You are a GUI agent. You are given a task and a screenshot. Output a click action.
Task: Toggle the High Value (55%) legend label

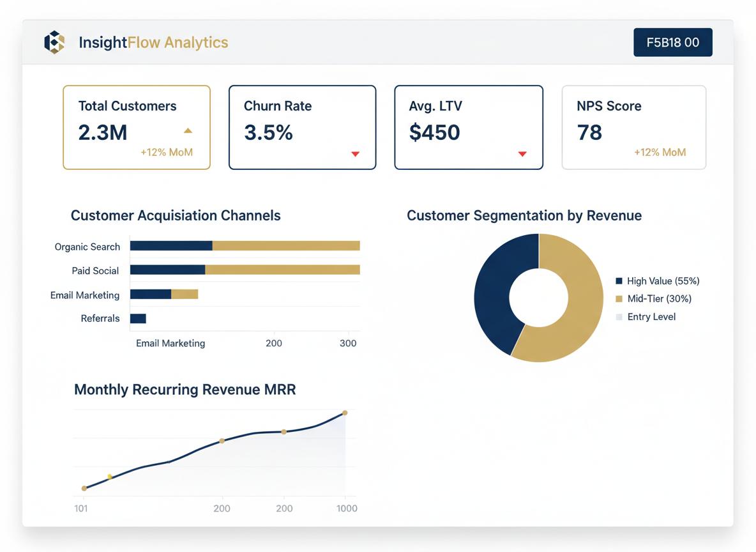[663, 281]
